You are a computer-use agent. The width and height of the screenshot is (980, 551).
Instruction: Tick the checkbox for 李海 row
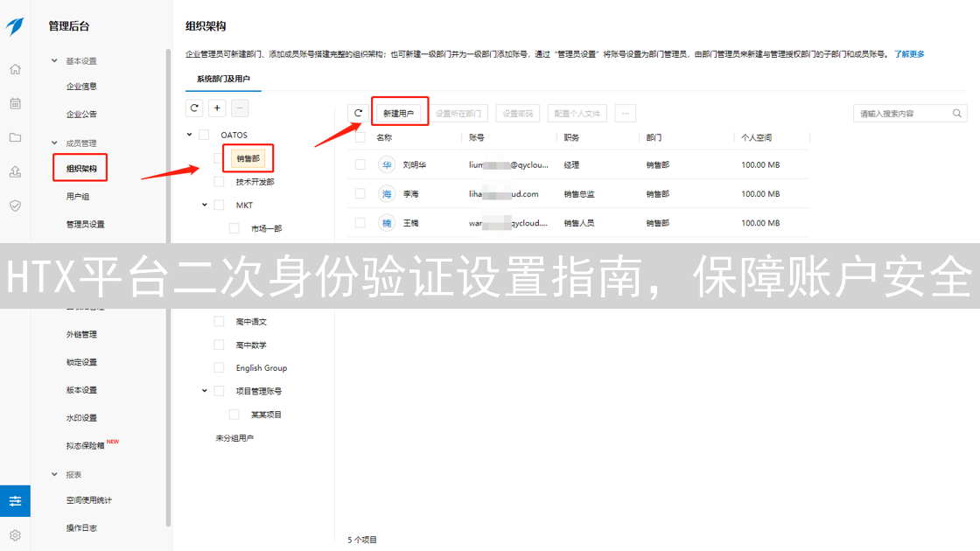(x=360, y=193)
